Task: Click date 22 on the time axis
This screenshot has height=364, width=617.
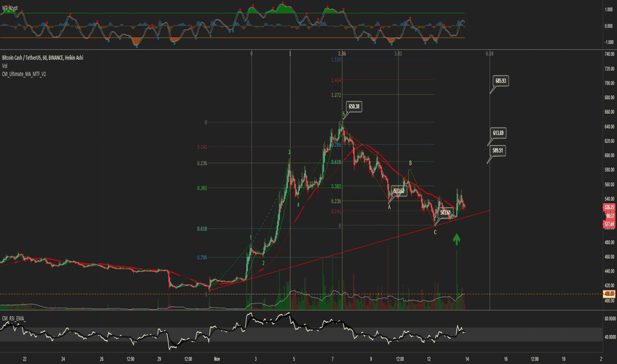Action: pos(24,359)
